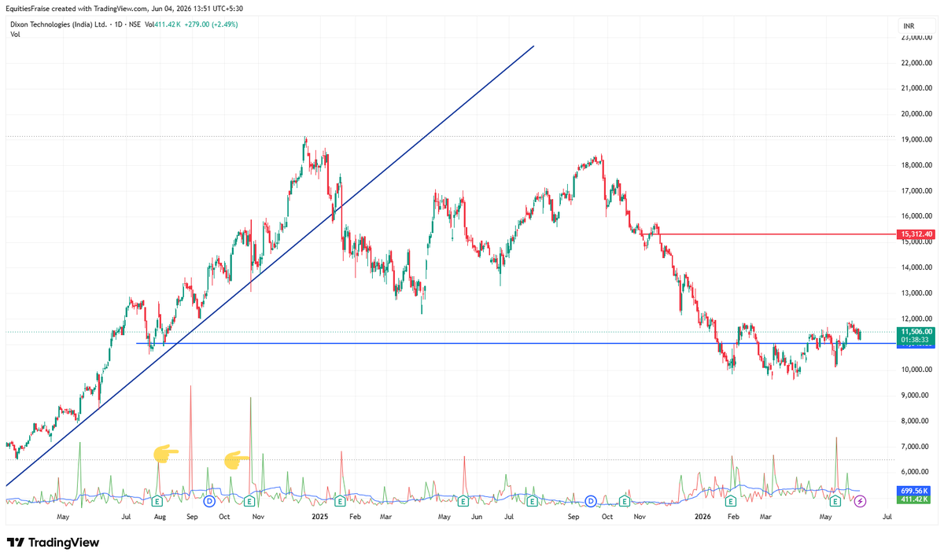Click the earnings E marker just before Nov 2024
This screenshot has height=560, width=944.
coord(249,500)
